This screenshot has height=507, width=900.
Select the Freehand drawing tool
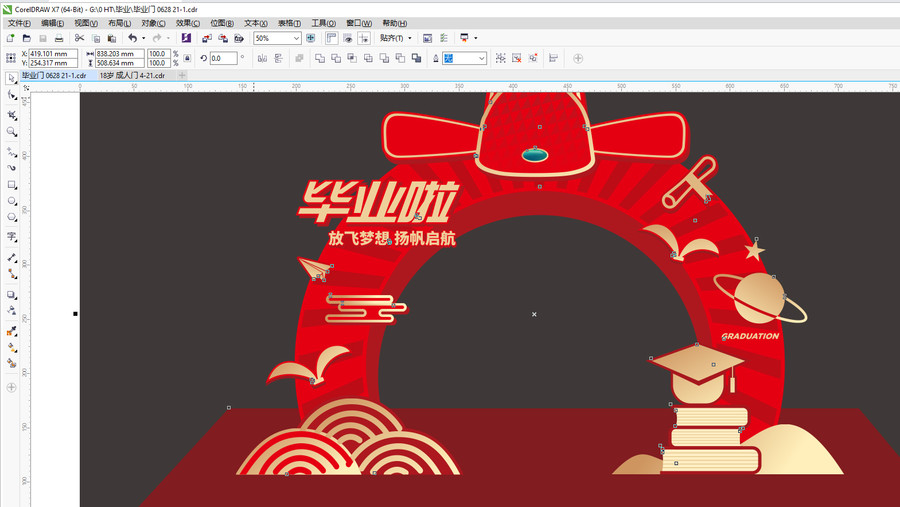(x=11, y=152)
